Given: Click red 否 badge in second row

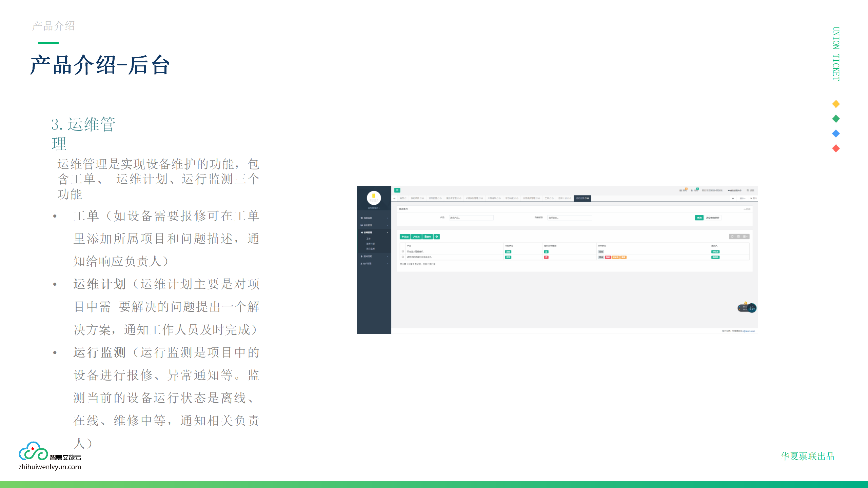Looking at the screenshot, I should click(x=546, y=257).
